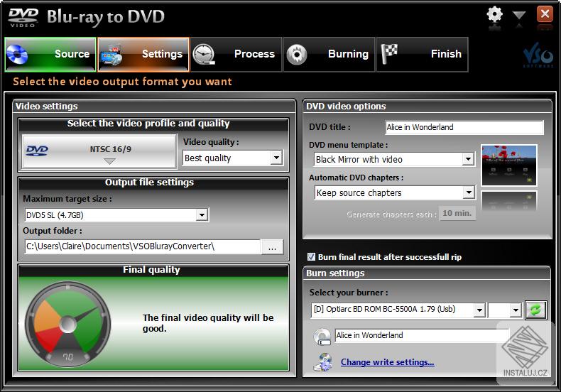Click the lower dark menu preview thumbnail
Image resolution: width=561 pixels, height=392 pixels.
click(509, 202)
